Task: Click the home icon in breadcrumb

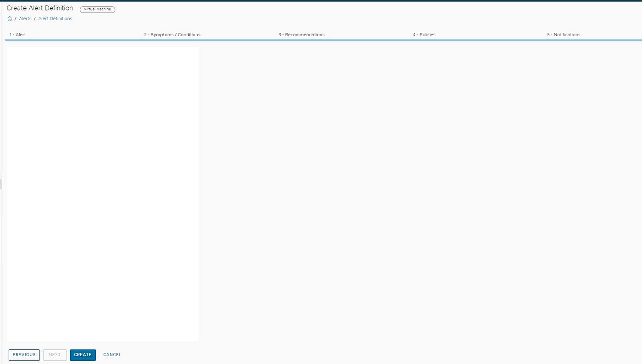Action: coord(10,19)
